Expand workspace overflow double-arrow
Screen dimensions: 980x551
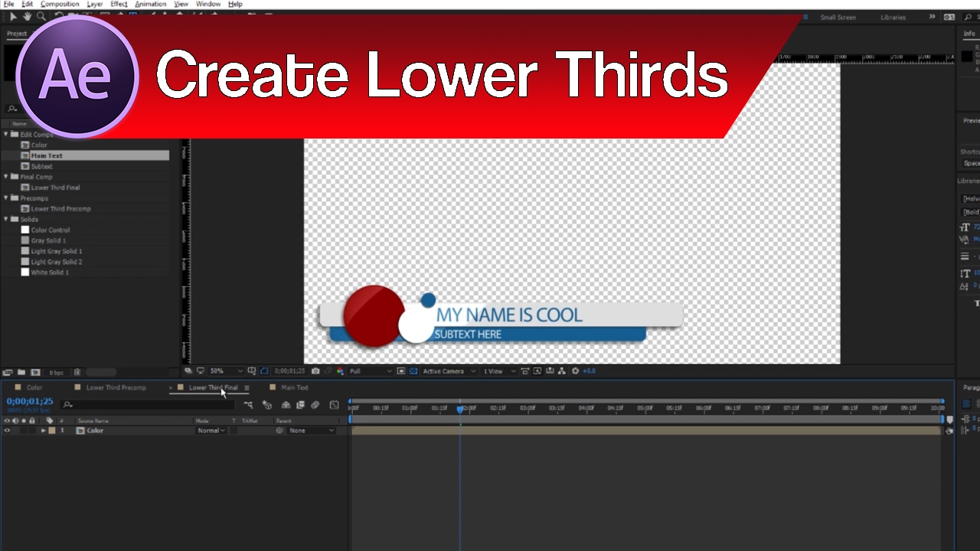(x=932, y=17)
